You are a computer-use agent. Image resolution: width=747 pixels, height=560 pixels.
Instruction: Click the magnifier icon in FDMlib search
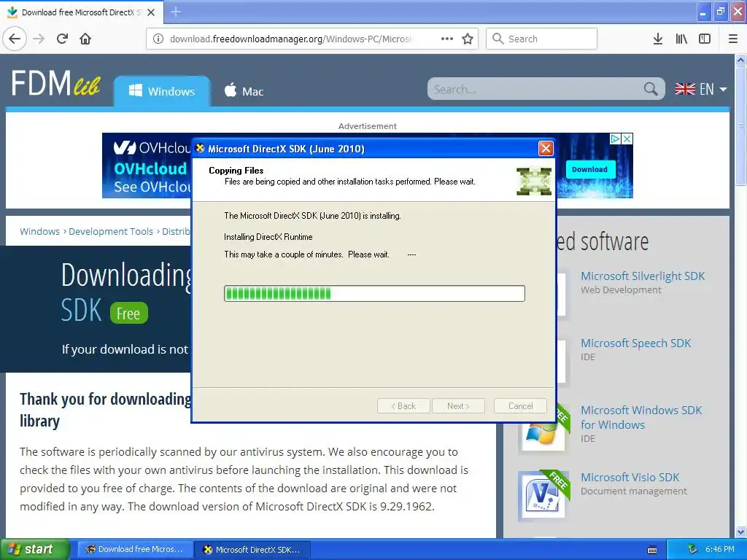pos(650,88)
